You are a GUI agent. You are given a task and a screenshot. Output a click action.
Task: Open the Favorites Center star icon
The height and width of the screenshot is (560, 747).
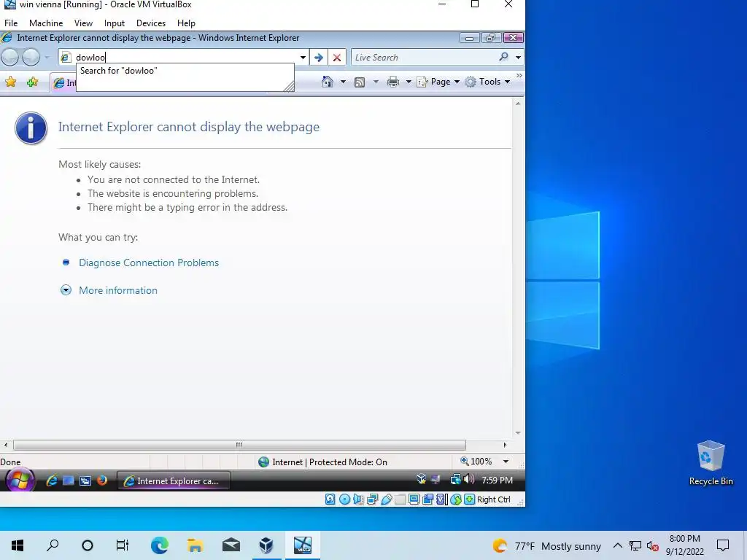point(10,82)
